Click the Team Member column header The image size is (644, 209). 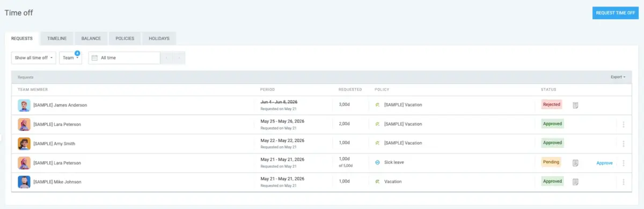tap(33, 90)
